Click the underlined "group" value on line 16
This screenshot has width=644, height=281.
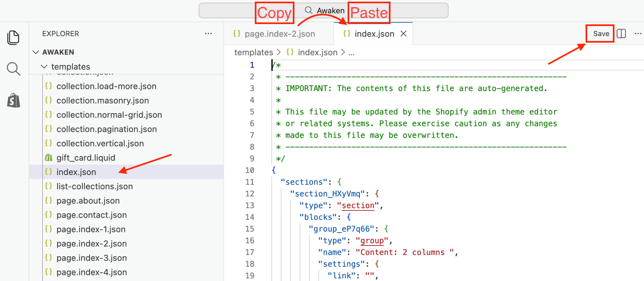tap(372, 241)
